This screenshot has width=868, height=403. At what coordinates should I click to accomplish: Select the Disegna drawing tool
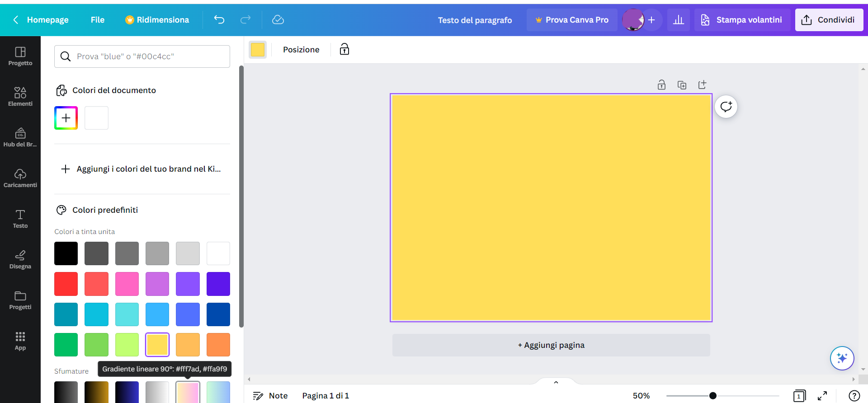pyautogui.click(x=20, y=259)
